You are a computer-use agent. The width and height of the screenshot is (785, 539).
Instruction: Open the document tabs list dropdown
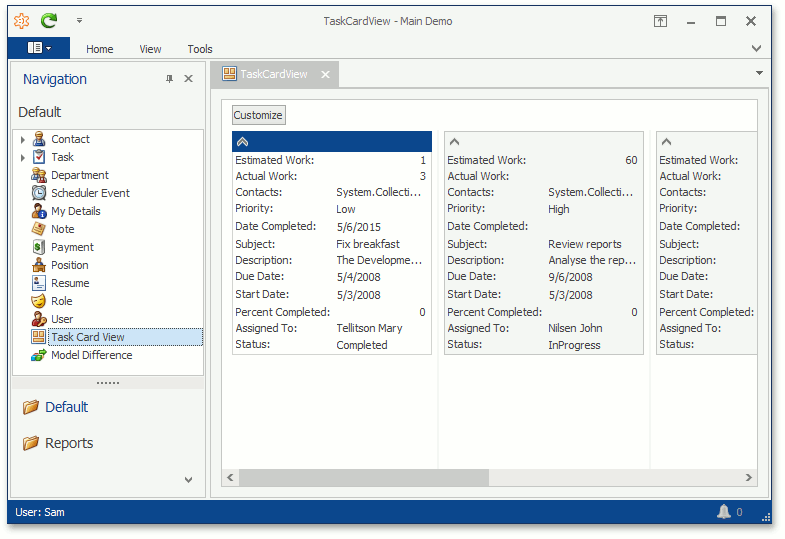click(x=759, y=73)
